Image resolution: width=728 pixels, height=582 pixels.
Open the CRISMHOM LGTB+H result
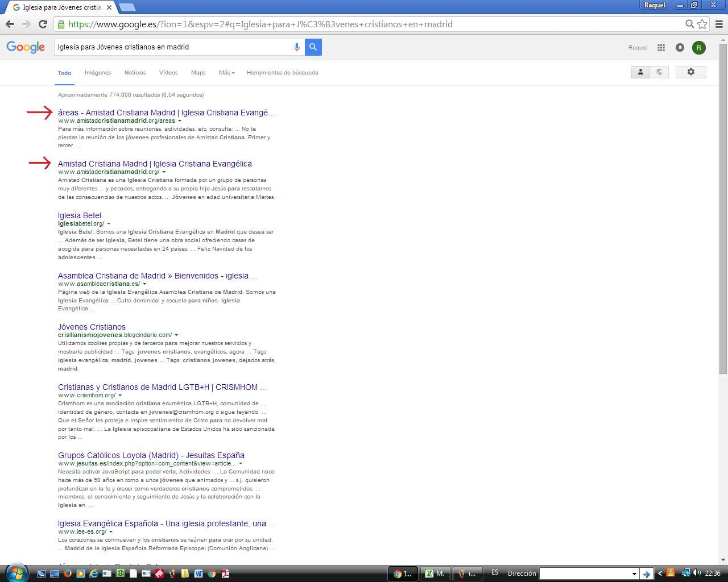pos(162,387)
